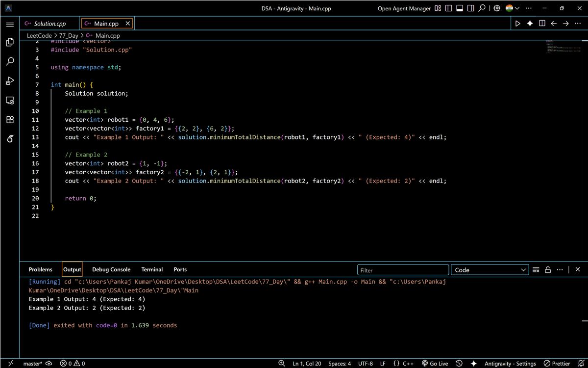588x368 pixels.
Task: Navigate back with the left arrow
Action: point(554,24)
